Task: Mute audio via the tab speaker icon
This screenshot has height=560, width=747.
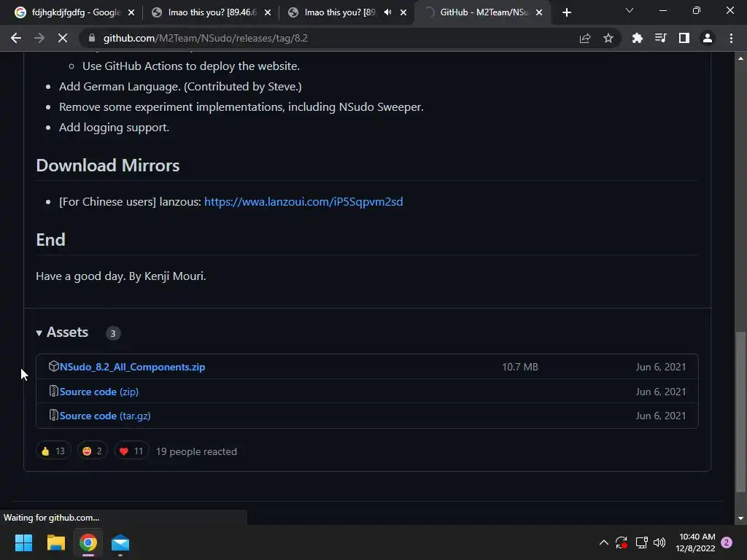Action: (388, 12)
